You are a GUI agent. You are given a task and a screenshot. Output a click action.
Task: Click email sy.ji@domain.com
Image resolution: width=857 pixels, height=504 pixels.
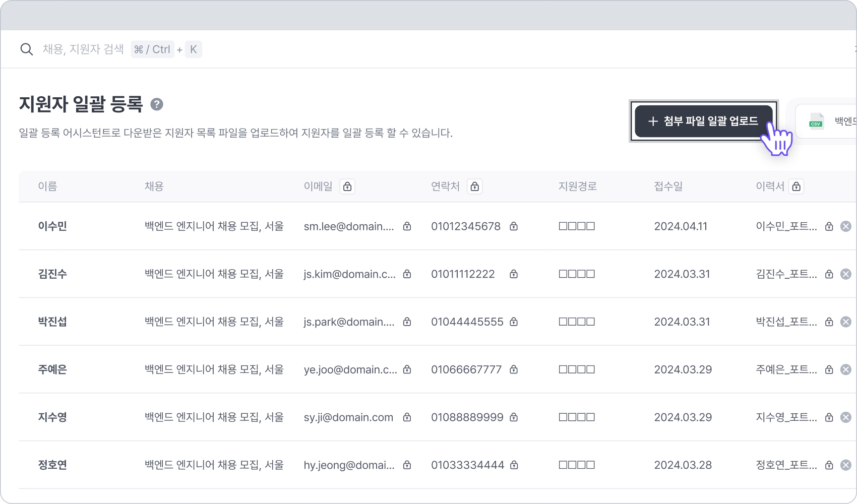(348, 417)
